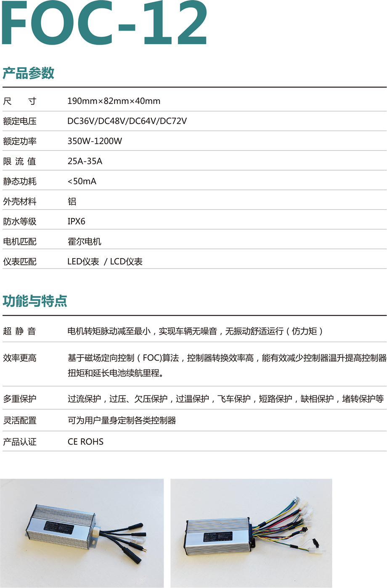387x588 pixels.
Task: Select the CE ROHS certification text
Action: click(x=85, y=442)
